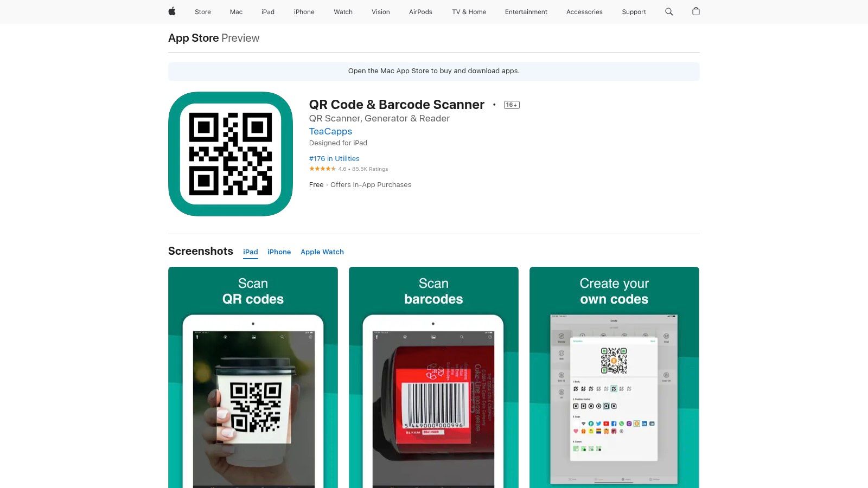Switch to the Apple Watch screenshots tab
868x488 pixels.
322,252
